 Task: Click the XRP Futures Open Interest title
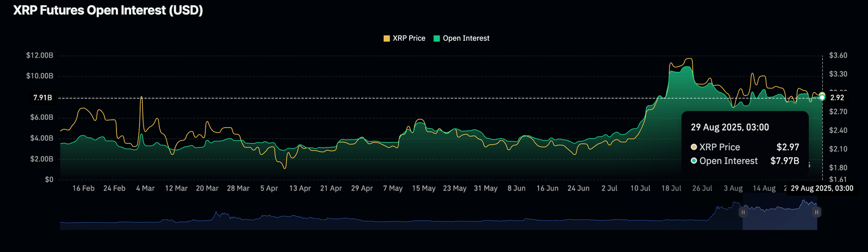pyautogui.click(x=104, y=11)
